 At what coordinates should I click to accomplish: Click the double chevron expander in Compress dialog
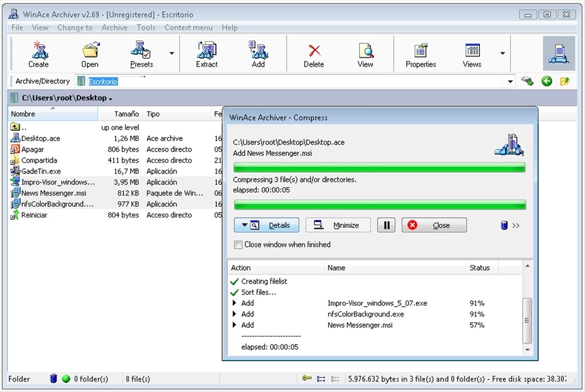516,225
